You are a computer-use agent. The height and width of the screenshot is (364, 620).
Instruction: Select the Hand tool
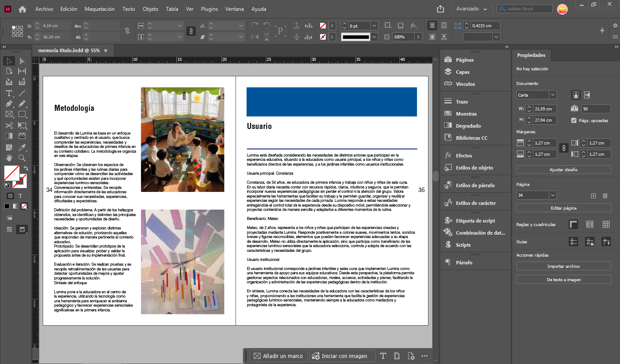click(x=9, y=158)
